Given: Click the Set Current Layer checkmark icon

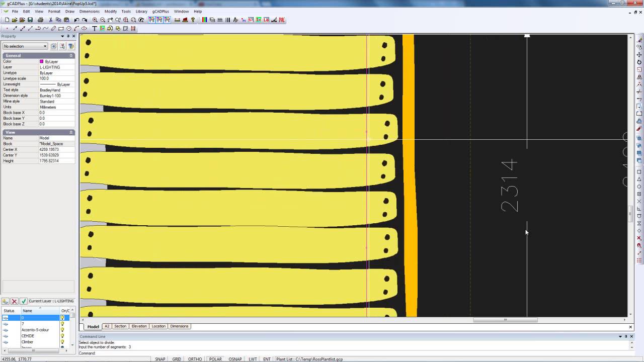Looking at the screenshot, I should pos(23,301).
